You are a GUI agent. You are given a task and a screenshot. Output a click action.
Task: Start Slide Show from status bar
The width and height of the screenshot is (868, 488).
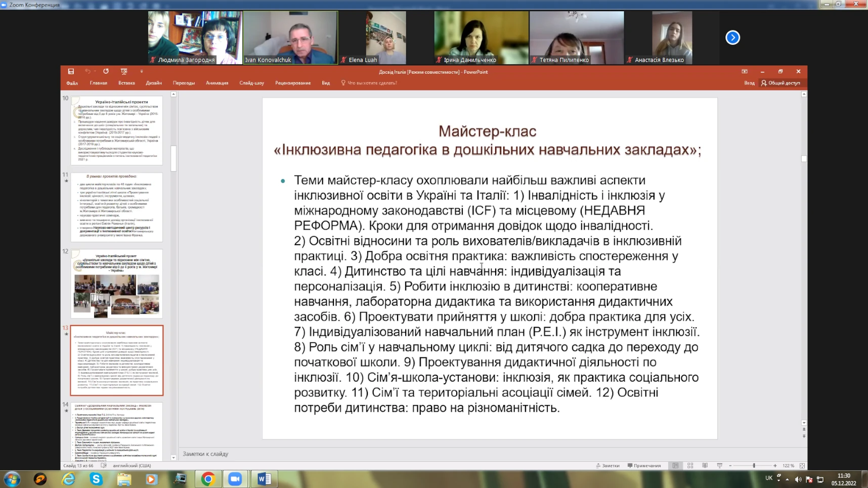(x=719, y=466)
